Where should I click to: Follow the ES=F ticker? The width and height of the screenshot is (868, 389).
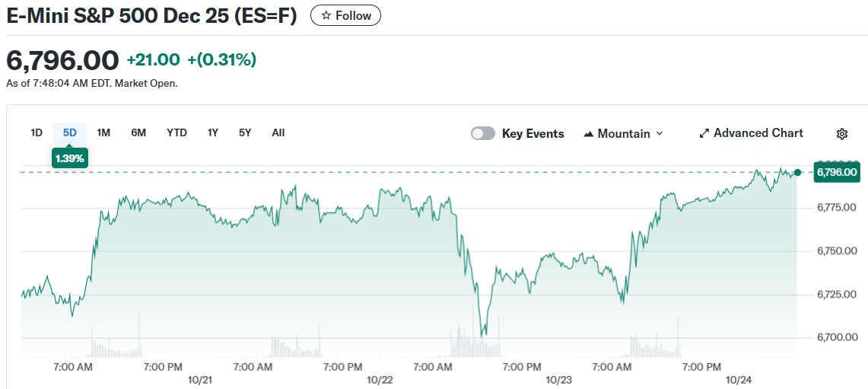point(346,15)
